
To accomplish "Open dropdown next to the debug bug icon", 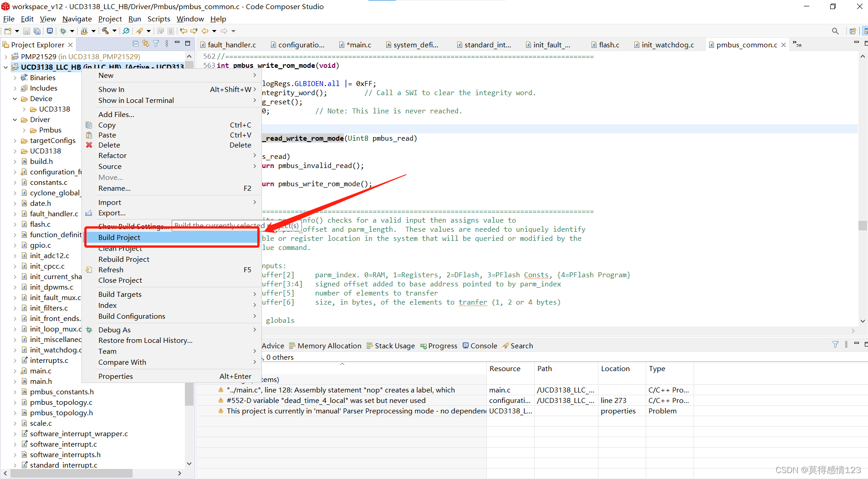I will (x=72, y=31).
